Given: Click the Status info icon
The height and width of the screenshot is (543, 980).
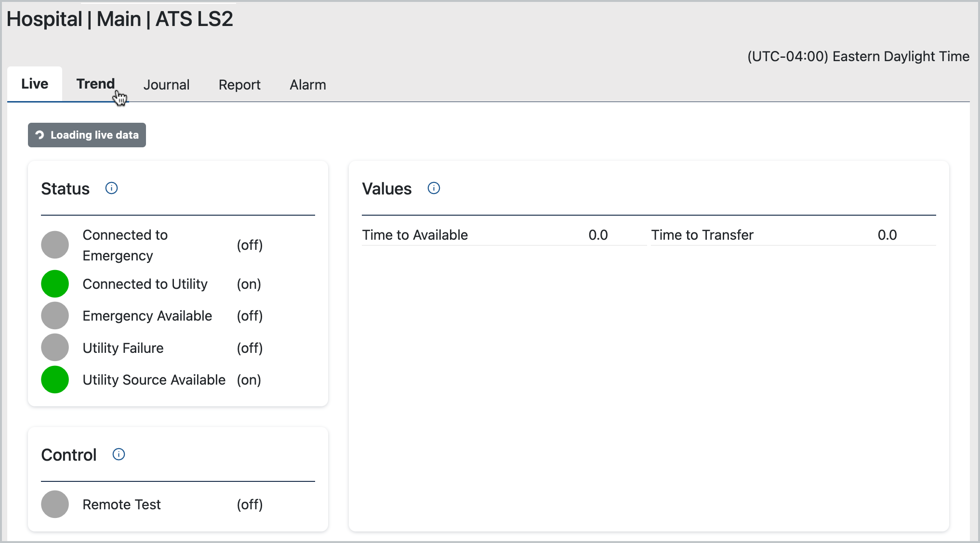Looking at the screenshot, I should tap(111, 188).
